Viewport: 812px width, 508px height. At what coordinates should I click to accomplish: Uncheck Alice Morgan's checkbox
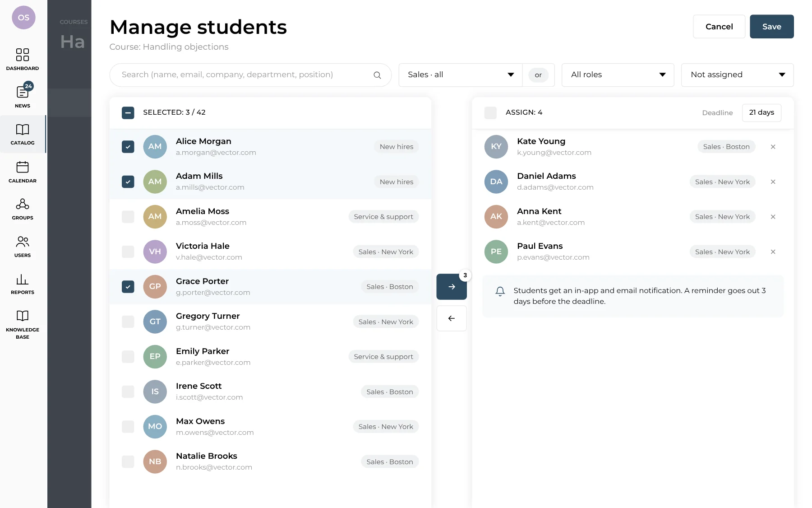click(128, 147)
